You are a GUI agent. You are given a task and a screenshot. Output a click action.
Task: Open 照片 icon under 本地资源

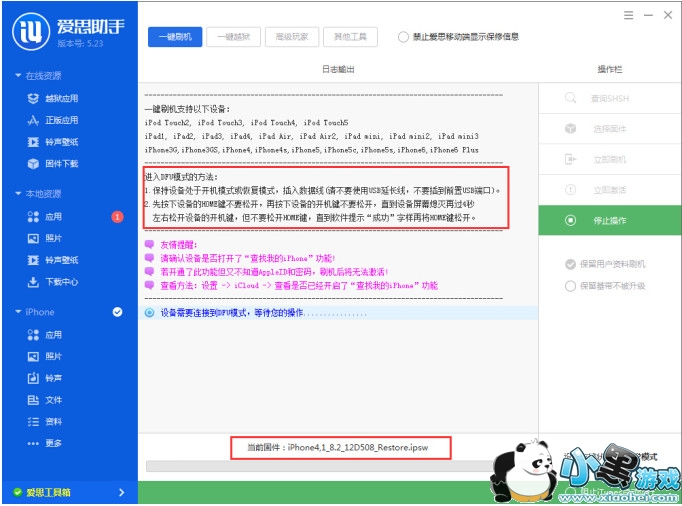pyautogui.click(x=33, y=238)
